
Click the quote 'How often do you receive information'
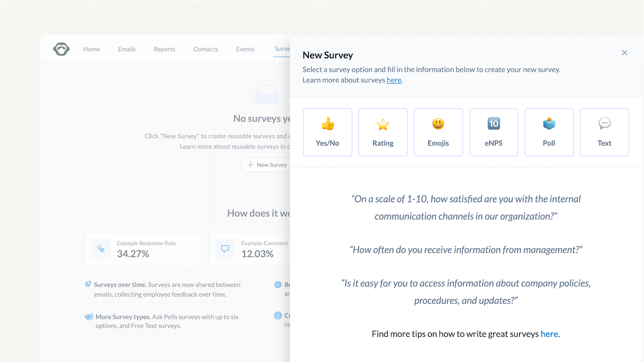(466, 250)
